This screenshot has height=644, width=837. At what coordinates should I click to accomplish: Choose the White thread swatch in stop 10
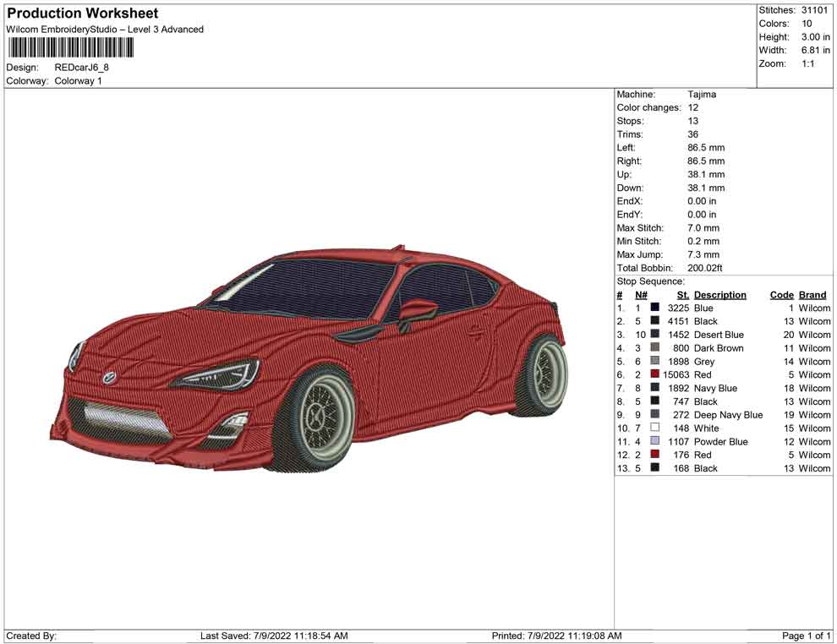pyautogui.click(x=654, y=428)
